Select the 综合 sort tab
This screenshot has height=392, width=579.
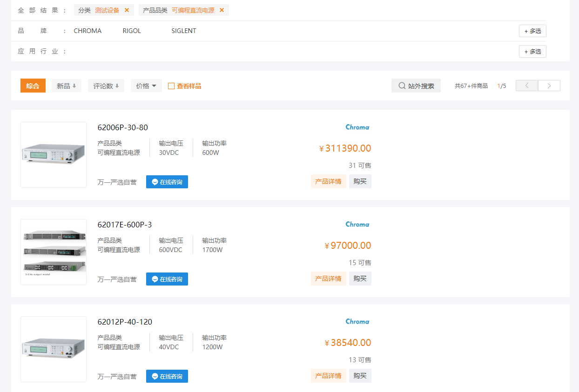click(33, 86)
